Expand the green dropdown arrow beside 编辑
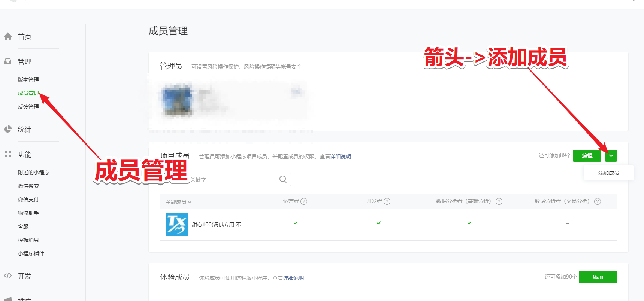644x301 pixels. coord(611,156)
